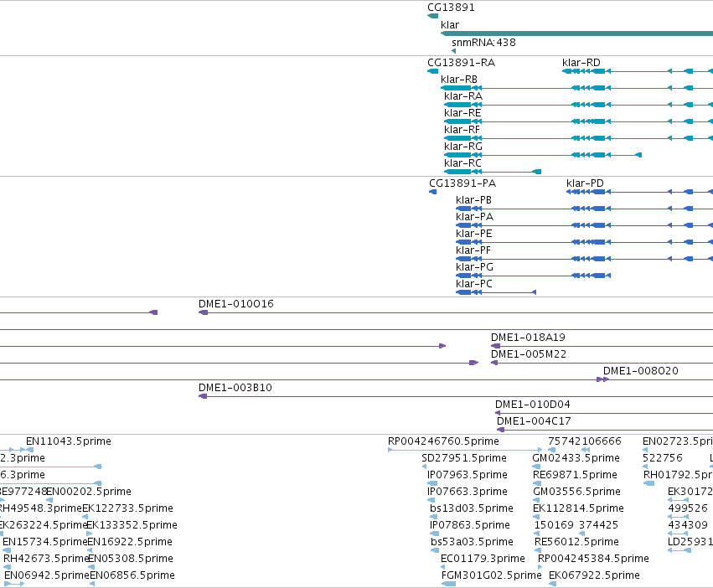The height and width of the screenshot is (588, 713).
Task: Click the GM03556.5prime EST label
Action: (576, 492)
